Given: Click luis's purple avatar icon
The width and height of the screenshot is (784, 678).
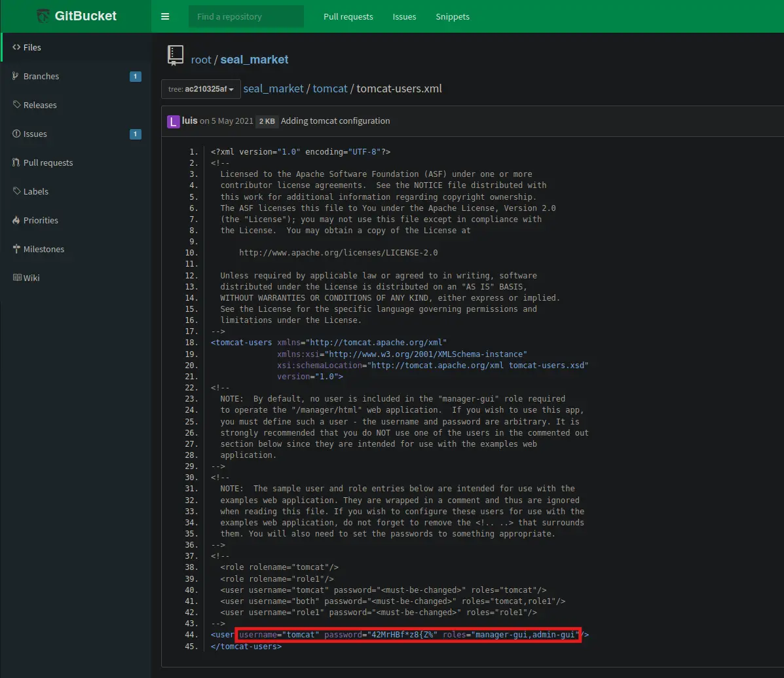Looking at the screenshot, I should pyautogui.click(x=173, y=121).
